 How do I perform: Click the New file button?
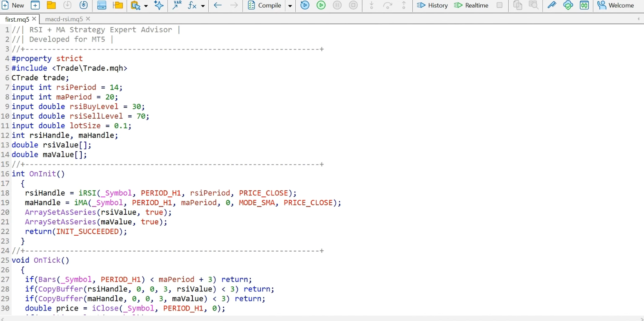13,5
